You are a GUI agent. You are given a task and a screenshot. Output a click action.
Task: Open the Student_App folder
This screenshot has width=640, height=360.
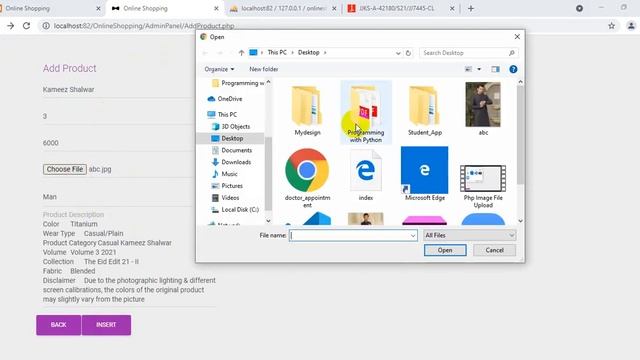(x=424, y=109)
